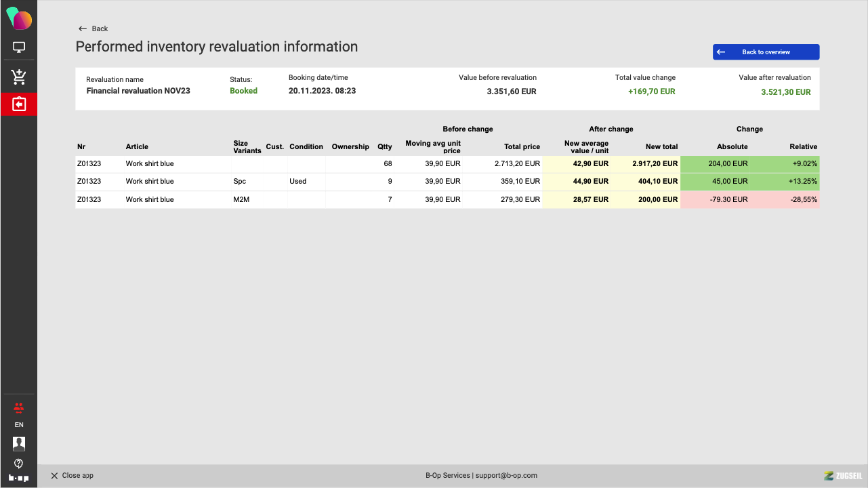868x488 pixels.
Task: Open the monitor dashboard icon in sidebar
Action: click(19, 47)
